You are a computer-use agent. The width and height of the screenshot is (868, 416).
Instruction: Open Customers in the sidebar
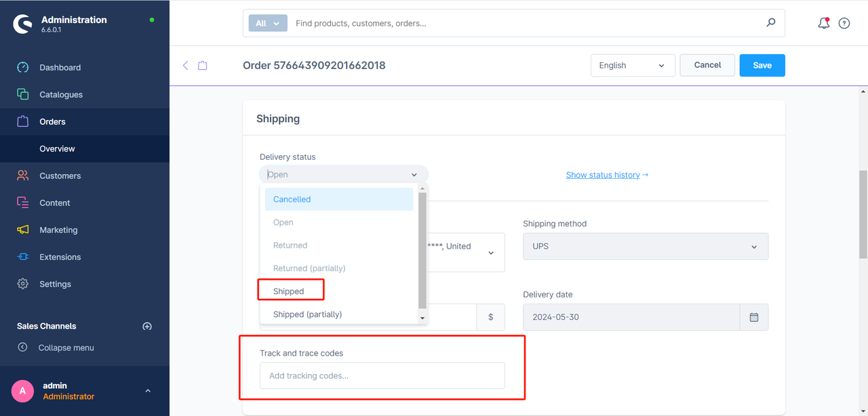(60, 175)
